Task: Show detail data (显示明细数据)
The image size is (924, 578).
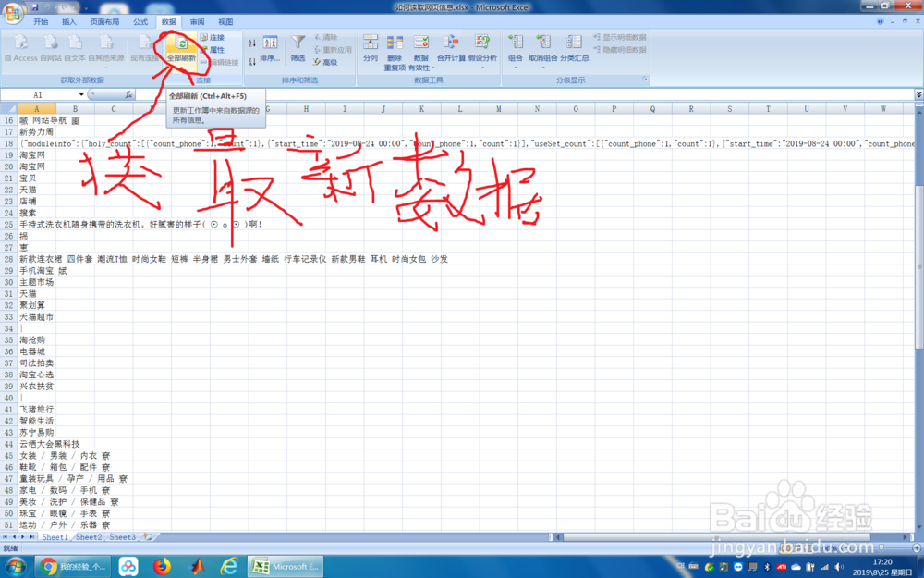Action: (x=620, y=37)
